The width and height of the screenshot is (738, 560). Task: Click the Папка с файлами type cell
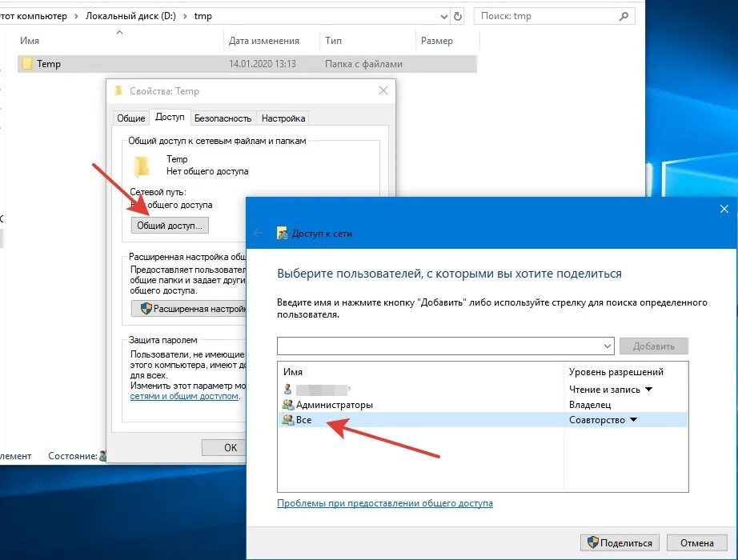coord(363,64)
